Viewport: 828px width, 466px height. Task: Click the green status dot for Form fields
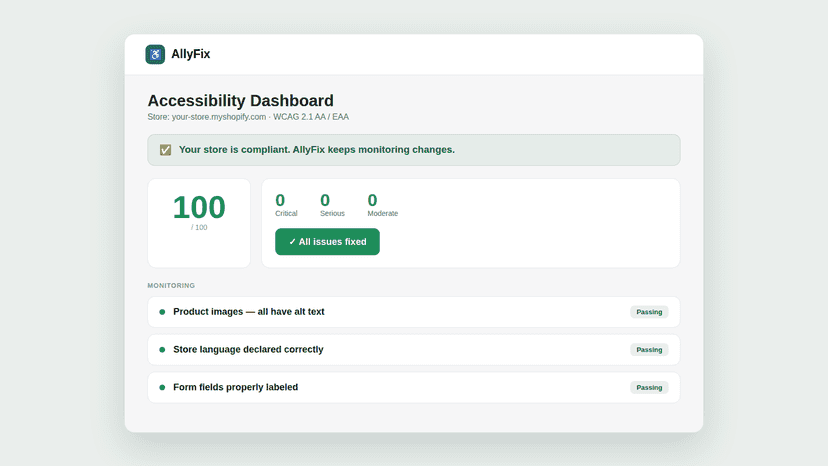pyautogui.click(x=162, y=387)
